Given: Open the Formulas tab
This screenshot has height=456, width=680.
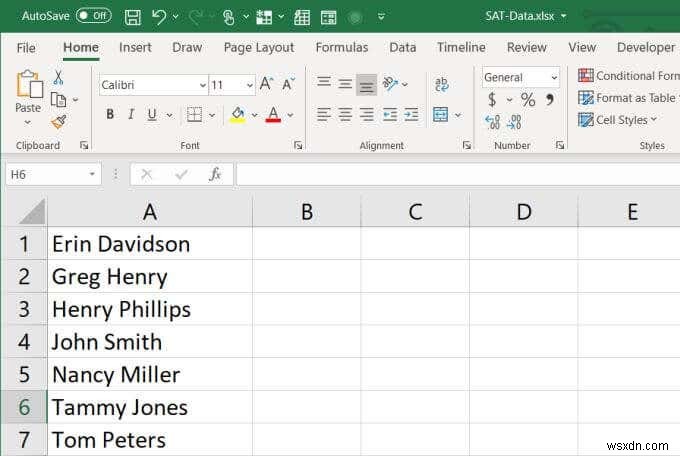Looking at the screenshot, I should (342, 47).
